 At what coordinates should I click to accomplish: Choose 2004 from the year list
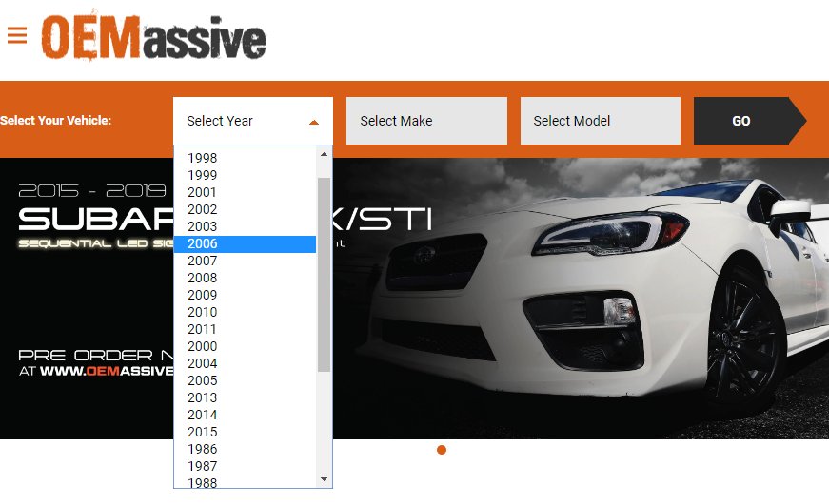pos(246,363)
